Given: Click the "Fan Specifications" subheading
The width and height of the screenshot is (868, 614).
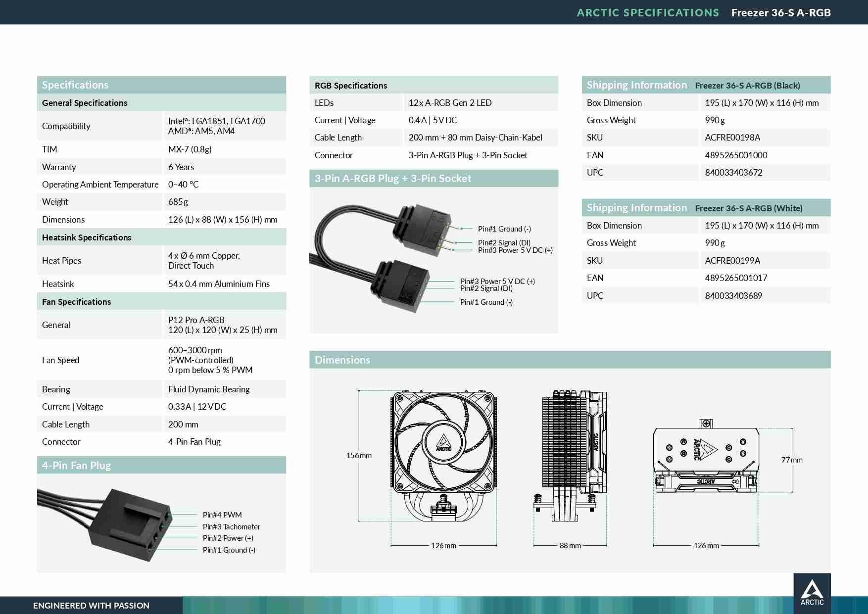Looking at the screenshot, I should [77, 302].
